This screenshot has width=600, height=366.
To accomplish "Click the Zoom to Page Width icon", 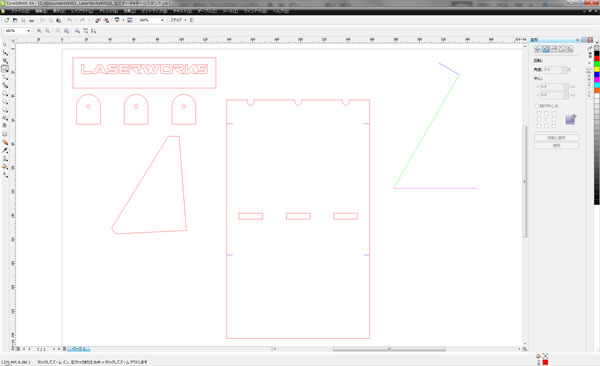I will point(86,31).
